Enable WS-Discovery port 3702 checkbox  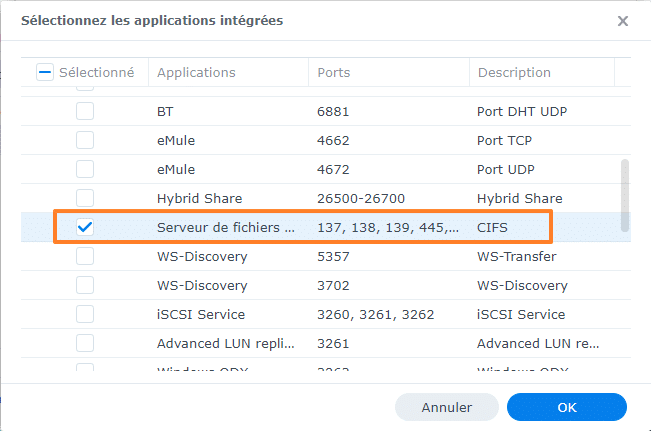click(x=85, y=285)
